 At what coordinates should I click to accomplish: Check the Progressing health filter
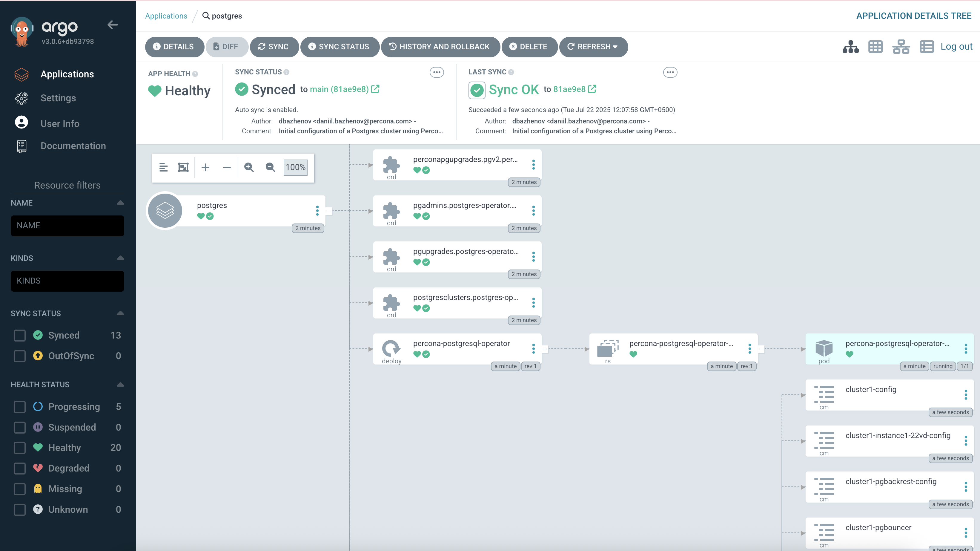tap(19, 407)
